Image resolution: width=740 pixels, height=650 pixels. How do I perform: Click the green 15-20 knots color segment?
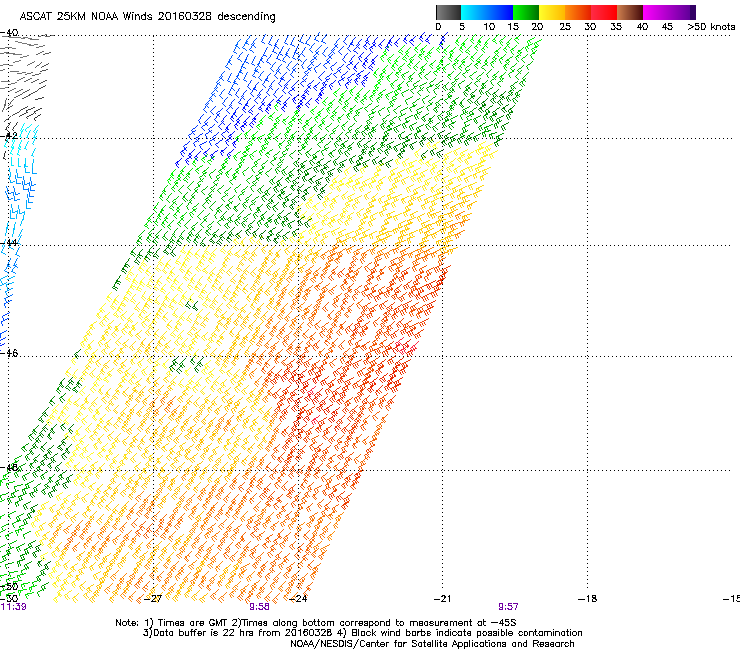click(x=526, y=12)
